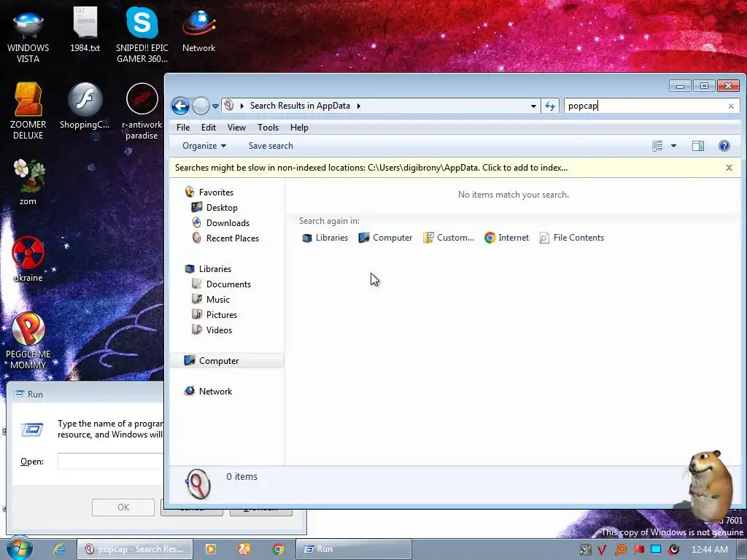Search again in Libraries
The width and height of the screenshot is (747, 560).
coord(325,238)
